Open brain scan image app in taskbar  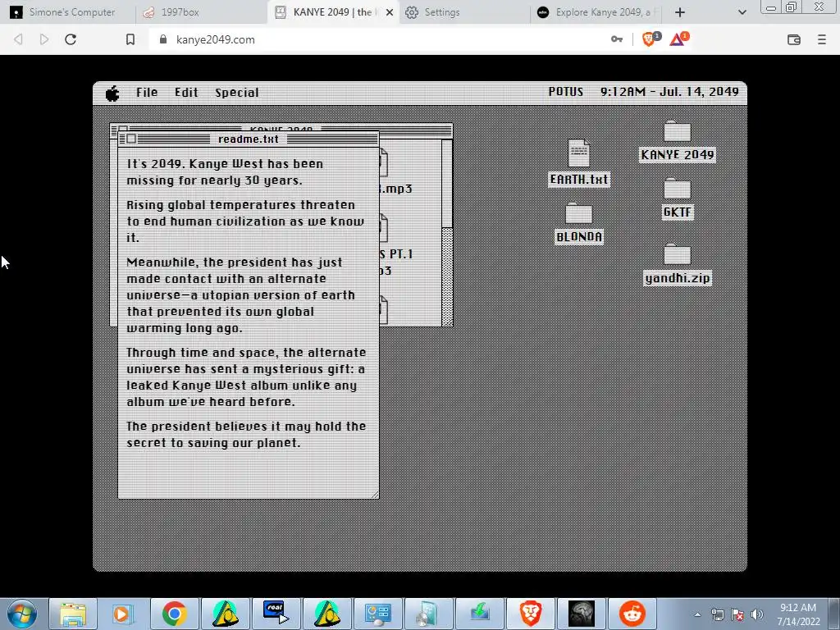(582, 614)
